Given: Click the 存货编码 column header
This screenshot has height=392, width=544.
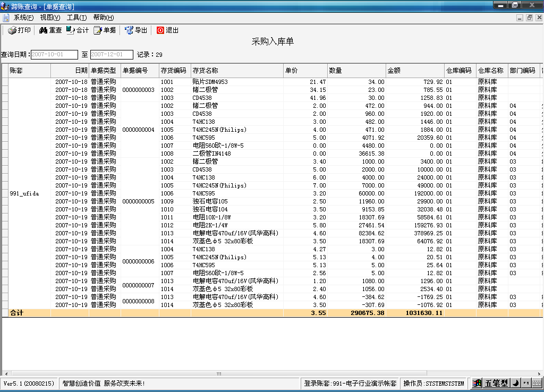Looking at the screenshot, I should [x=175, y=71].
